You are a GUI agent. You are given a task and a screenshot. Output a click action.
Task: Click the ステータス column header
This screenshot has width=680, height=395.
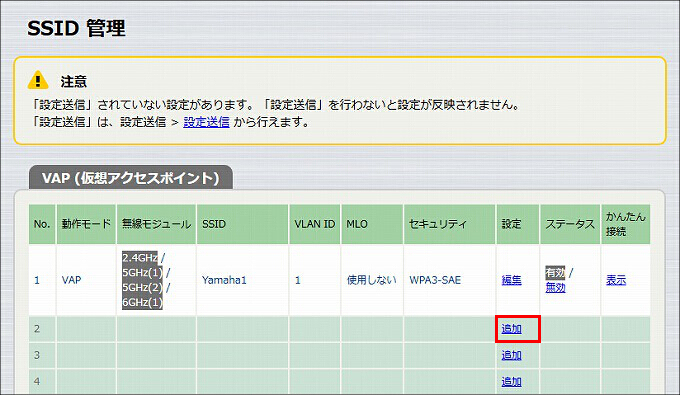(570, 224)
